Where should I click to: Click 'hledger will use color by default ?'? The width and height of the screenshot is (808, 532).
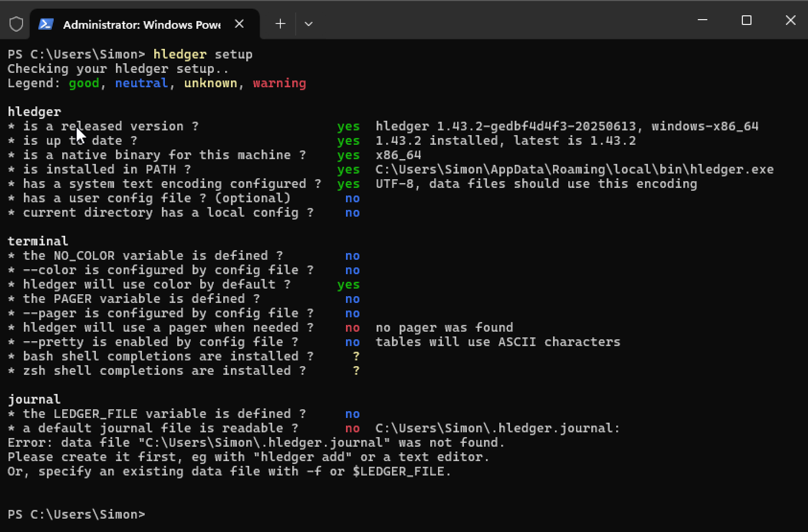coord(157,285)
